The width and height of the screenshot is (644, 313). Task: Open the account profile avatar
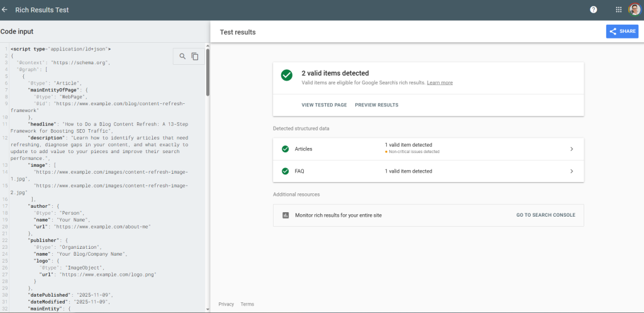pos(634,9)
